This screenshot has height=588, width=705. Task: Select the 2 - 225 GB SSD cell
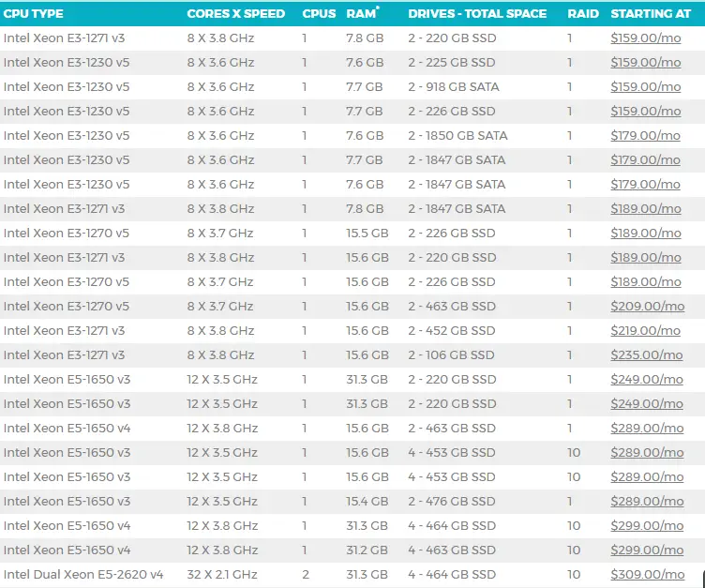pos(452,63)
